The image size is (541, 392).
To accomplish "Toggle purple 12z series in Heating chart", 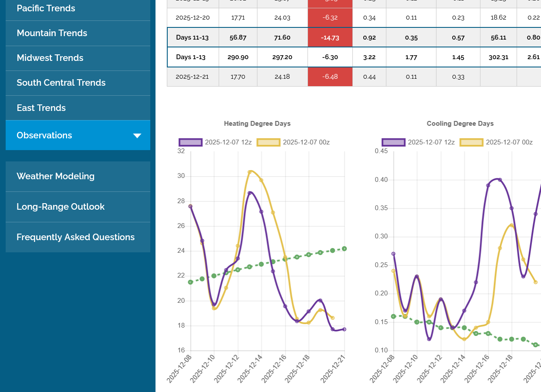I will pyautogui.click(x=191, y=142).
